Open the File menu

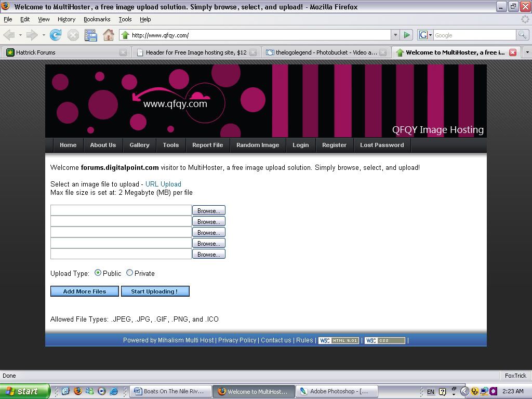pyautogui.click(x=8, y=19)
